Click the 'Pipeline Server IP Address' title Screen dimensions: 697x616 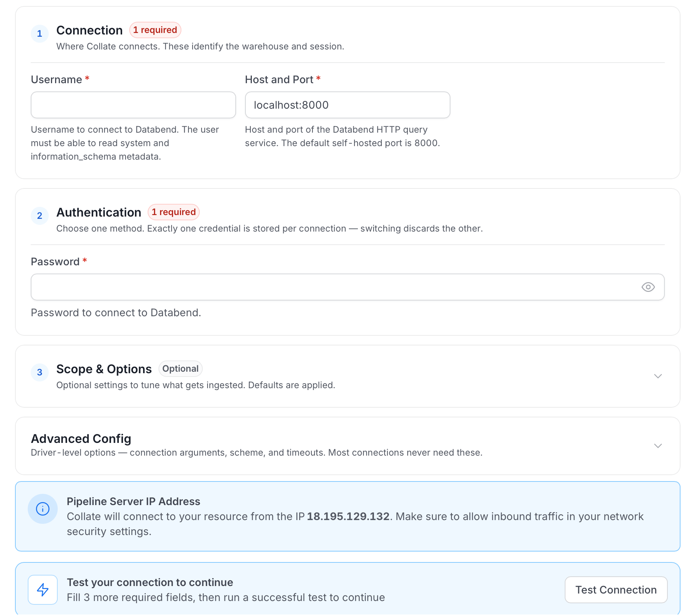pyautogui.click(x=133, y=501)
